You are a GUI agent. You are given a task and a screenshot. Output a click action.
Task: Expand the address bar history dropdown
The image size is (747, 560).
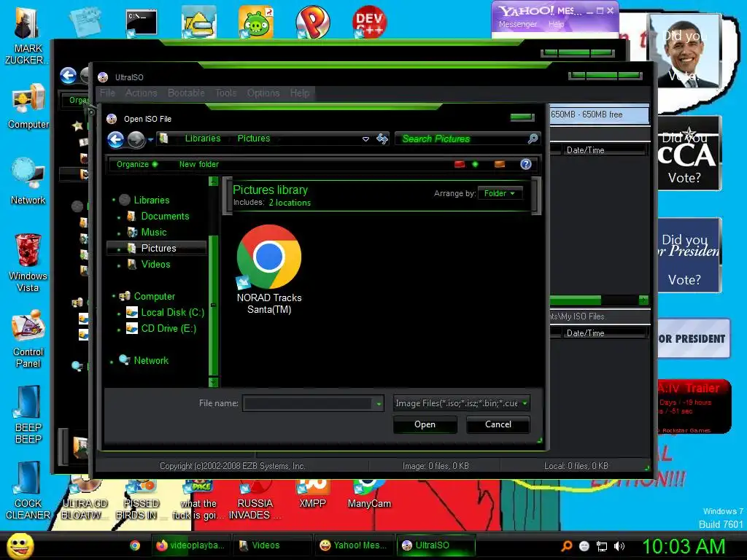tap(365, 139)
